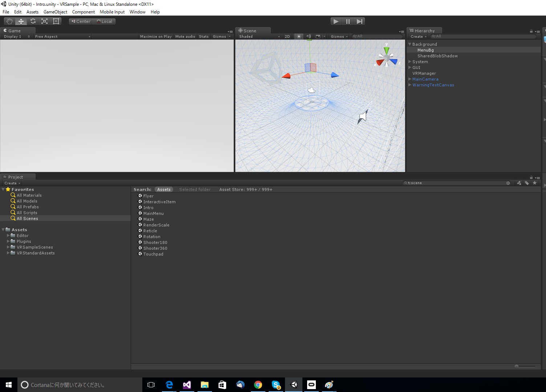
Task: Clear the t:scene project search
Action: click(x=508, y=183)
